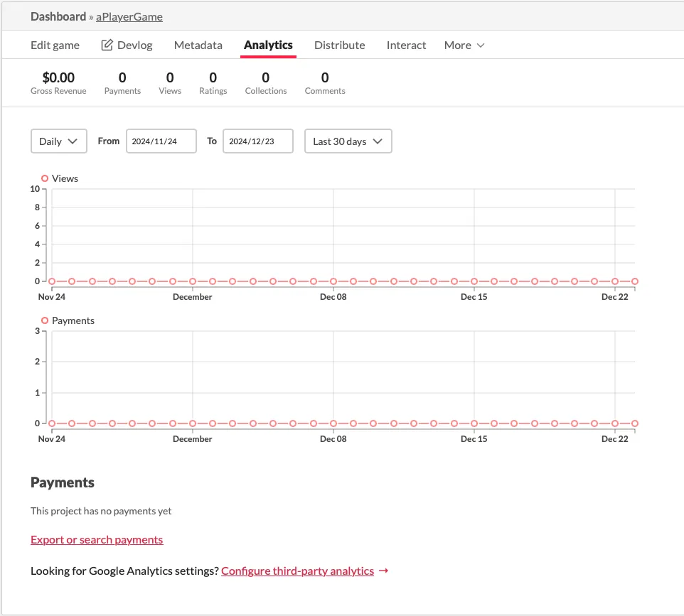Click the More menu chevron
Screen dimensions: 684x616
pyautogui.click(x=481, y=45)
